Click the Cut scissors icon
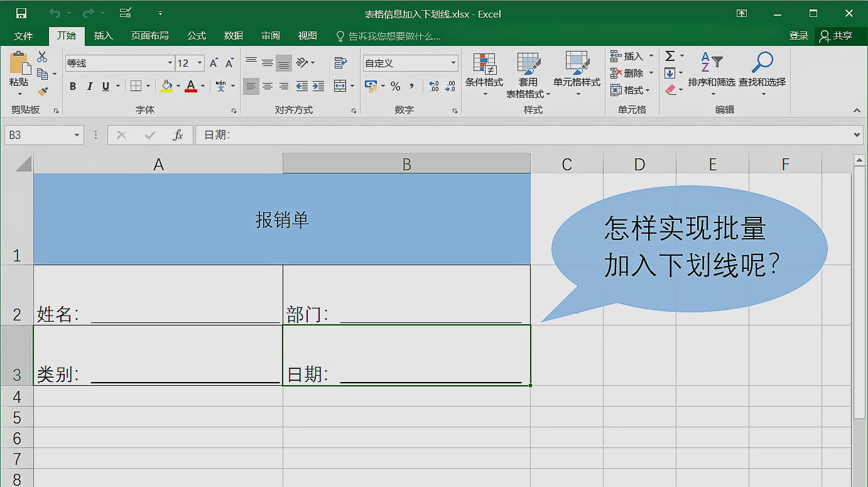This screenshot has height=487, width=868. point(42,57)
